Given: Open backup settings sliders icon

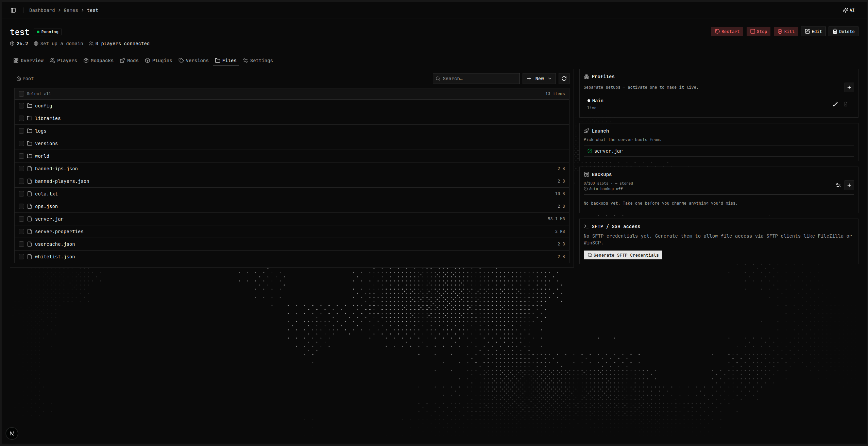Looking at the screenshot, I should click(838, 185).
